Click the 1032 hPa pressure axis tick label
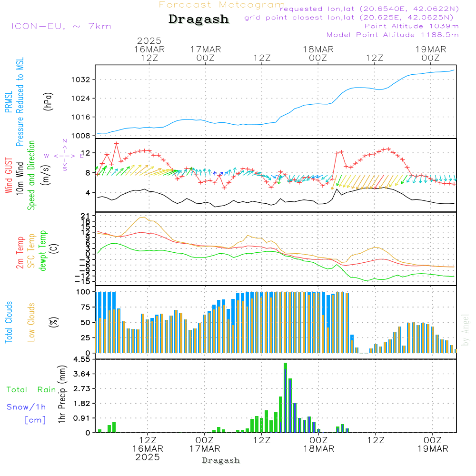Viewport: 476px width, 476px height. 82,79
